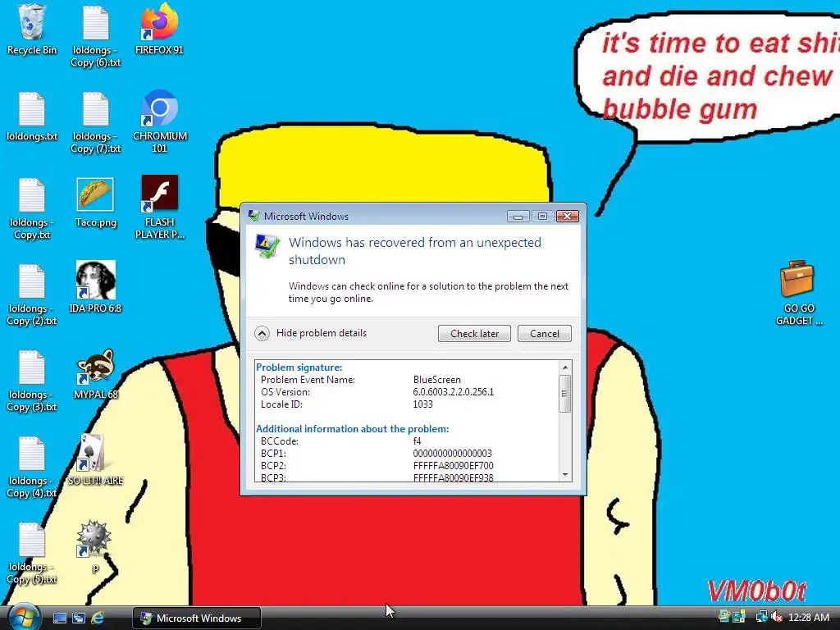Open the Windows Start orb

(22, 617)
